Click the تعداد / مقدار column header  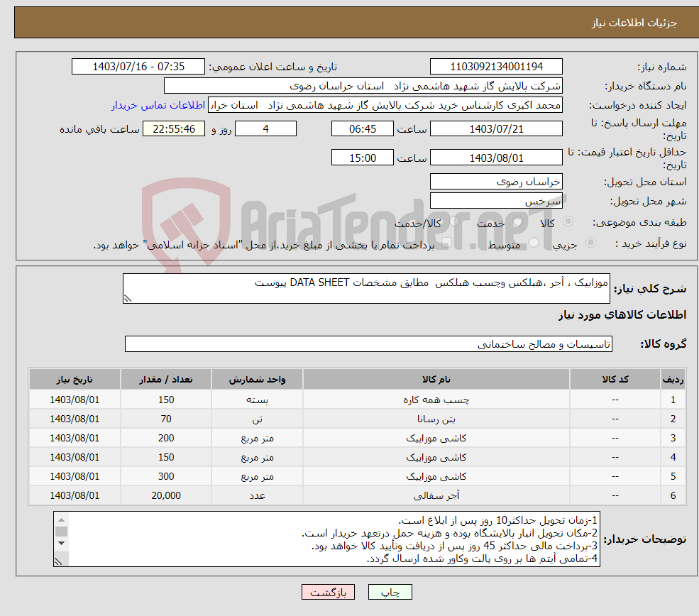(166, 379)
